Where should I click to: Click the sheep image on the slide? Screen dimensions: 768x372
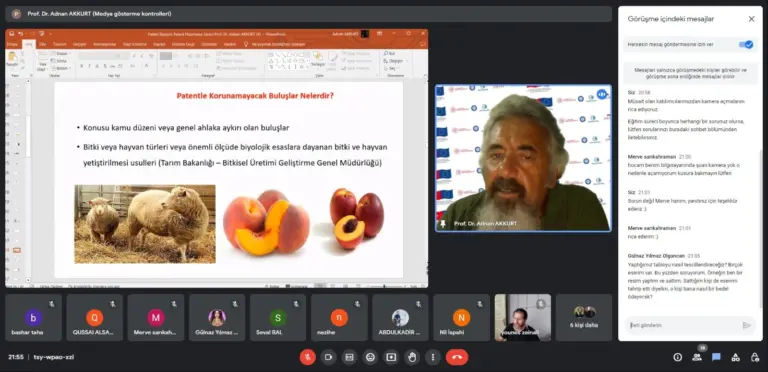145,224
